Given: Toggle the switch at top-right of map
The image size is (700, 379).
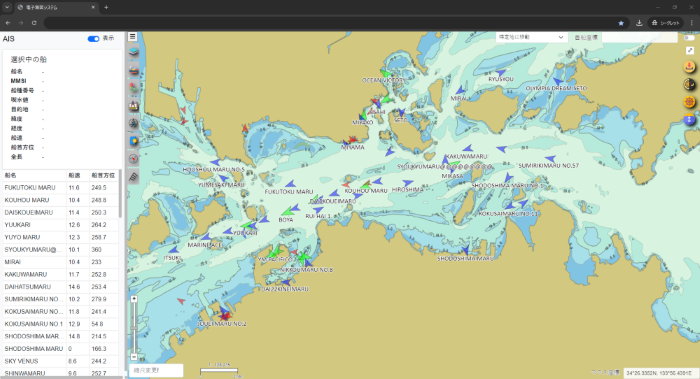Looking at the screenshot, I should coord(689,37).
